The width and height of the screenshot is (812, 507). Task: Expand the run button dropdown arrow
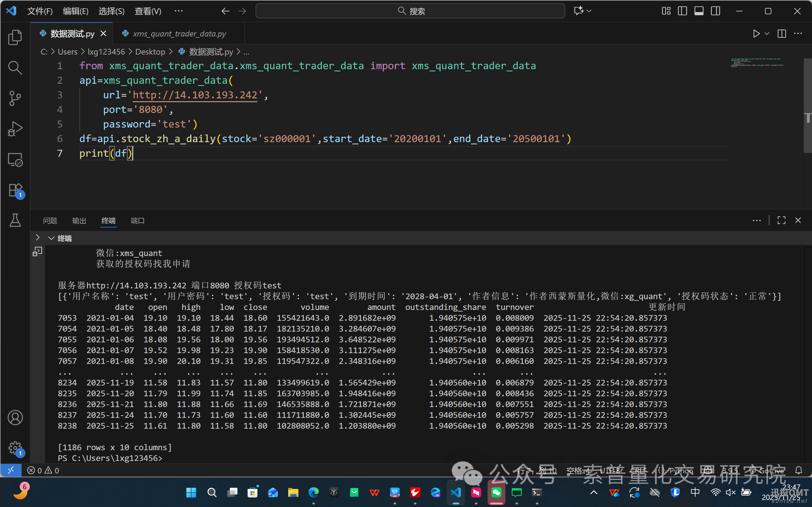(x=767, y=34)
